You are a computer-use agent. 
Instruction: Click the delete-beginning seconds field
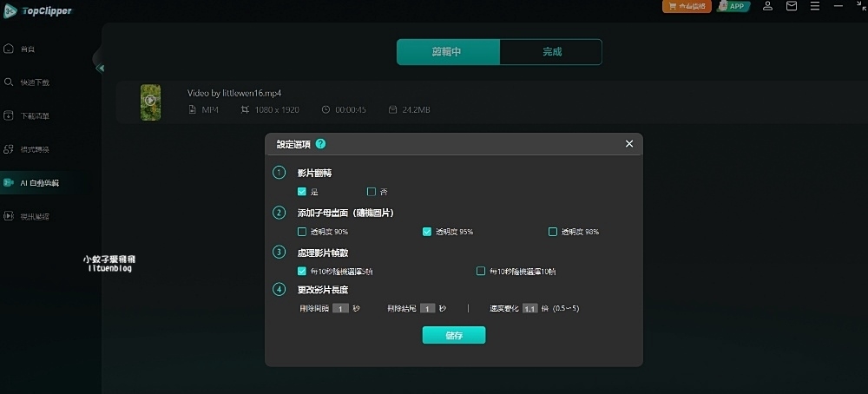point(340,308)
